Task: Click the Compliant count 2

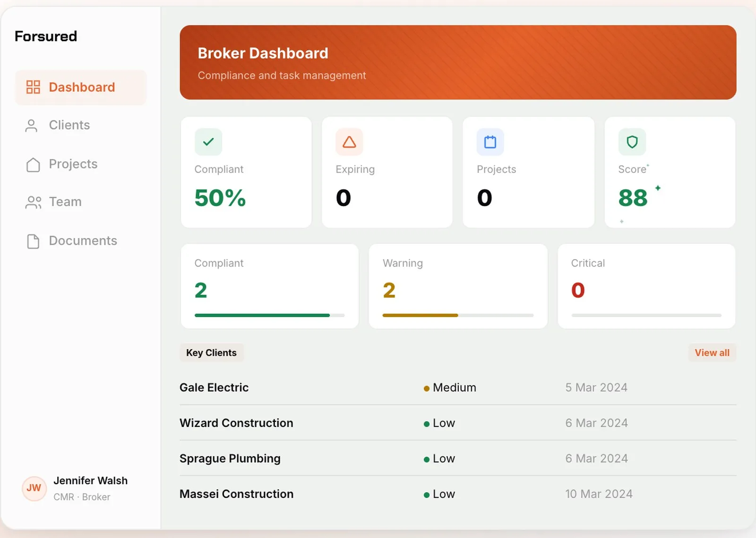Action: coord(201,290)
